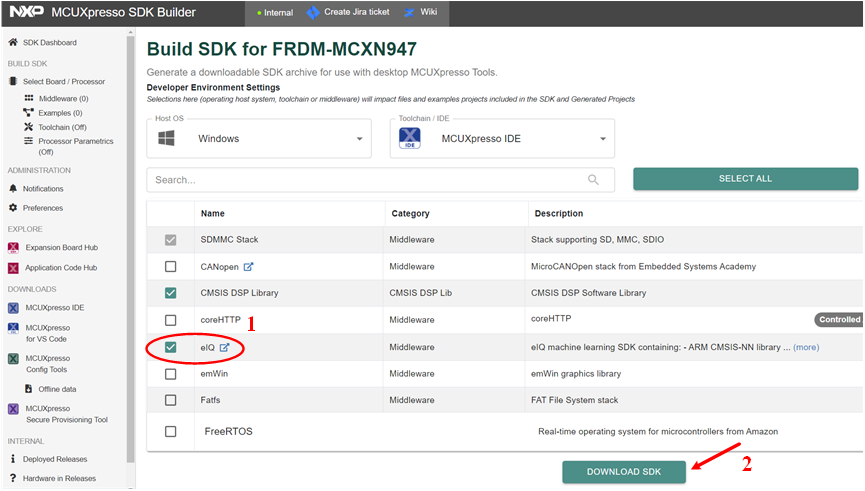Open Create Jira ticket in header
The height and width of the screenshot is (491, 865).
click(x=348, y=12)
